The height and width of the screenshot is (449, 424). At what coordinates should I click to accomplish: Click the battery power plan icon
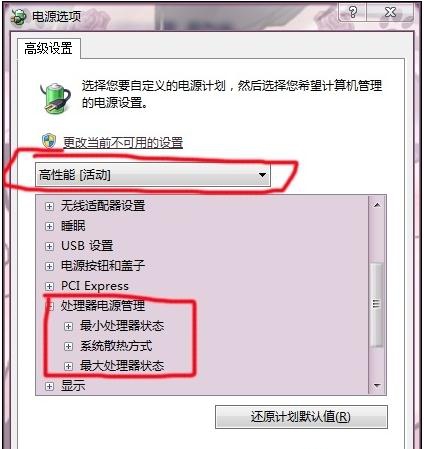56,99
